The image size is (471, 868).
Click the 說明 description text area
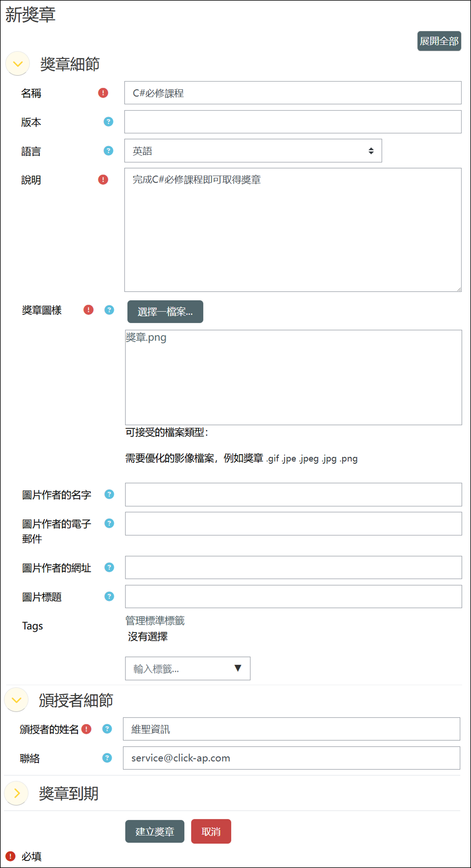293,230
